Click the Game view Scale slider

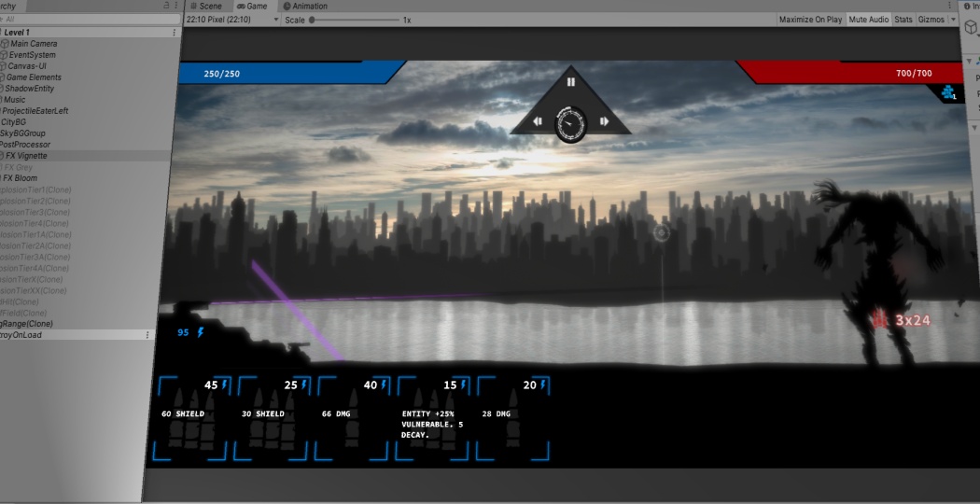[x=355, y=20]
